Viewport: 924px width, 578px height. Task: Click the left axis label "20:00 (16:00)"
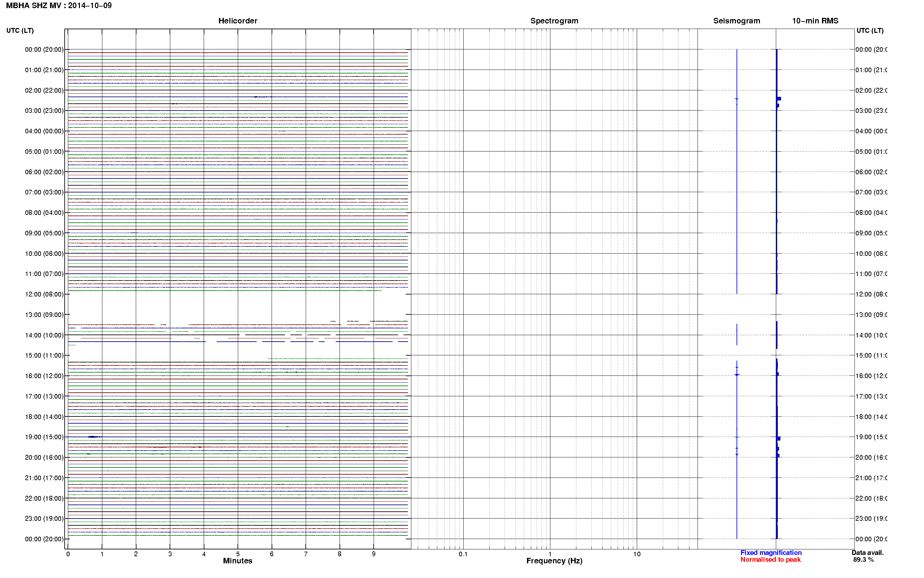pos(44,457)
